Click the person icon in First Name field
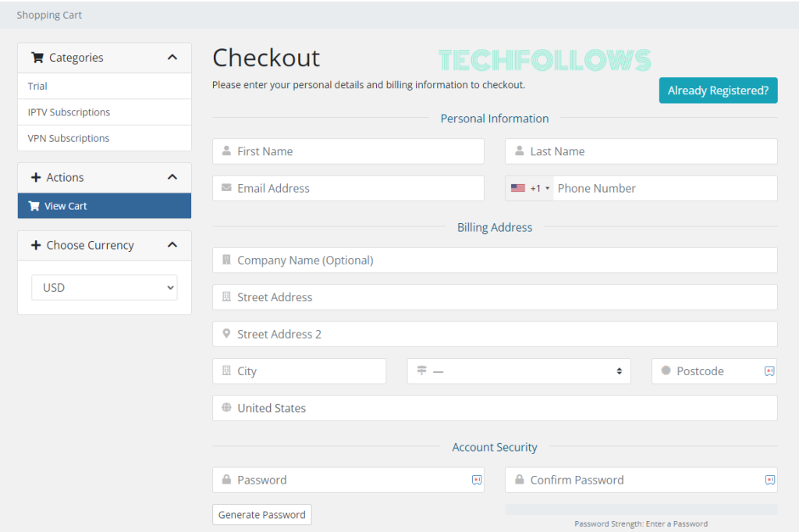The width and height of the screenshot is (799, 532). (x=227, y=151)
